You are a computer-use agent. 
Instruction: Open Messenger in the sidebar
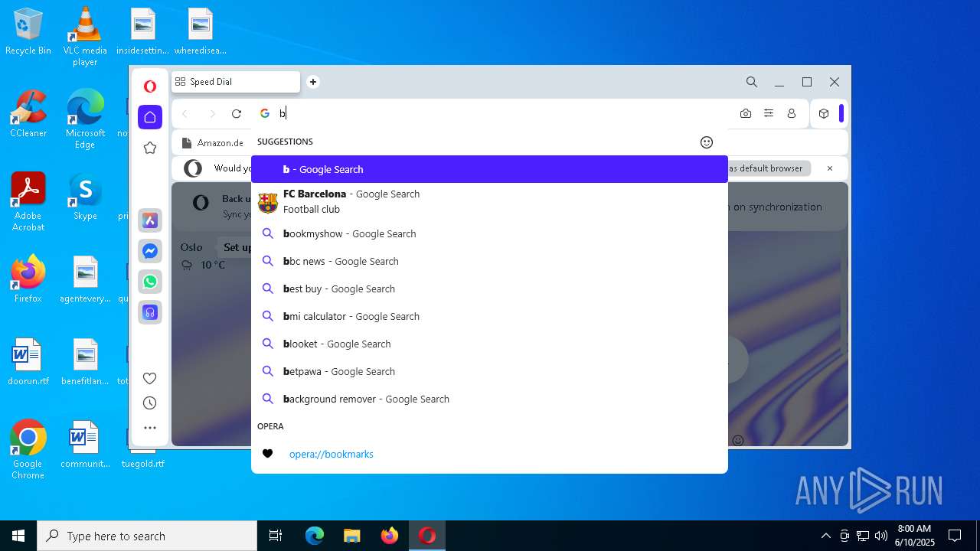pos(150,251)
